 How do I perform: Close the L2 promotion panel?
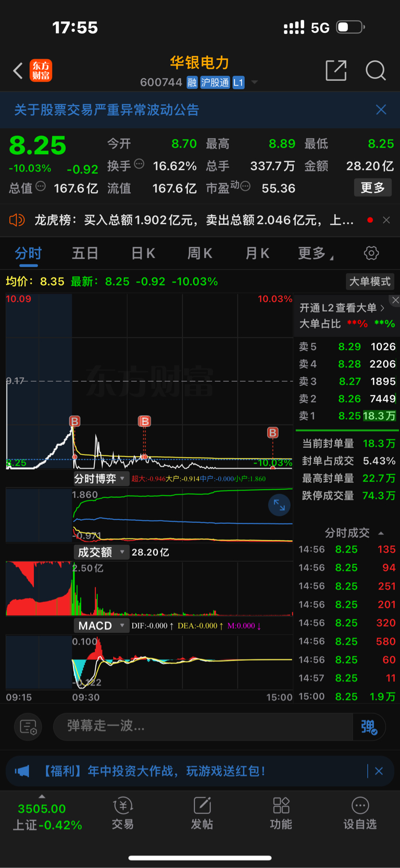[395, 300]
